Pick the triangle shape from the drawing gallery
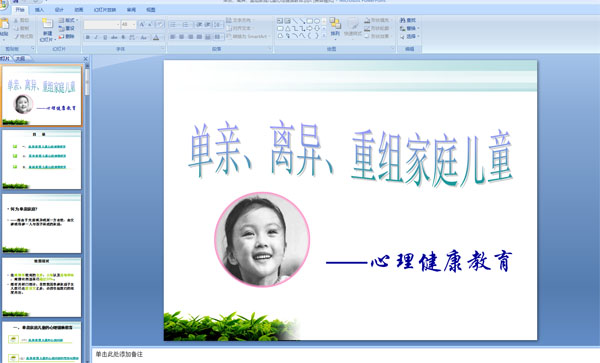The image size is (600, 363). tap(287, 29)
